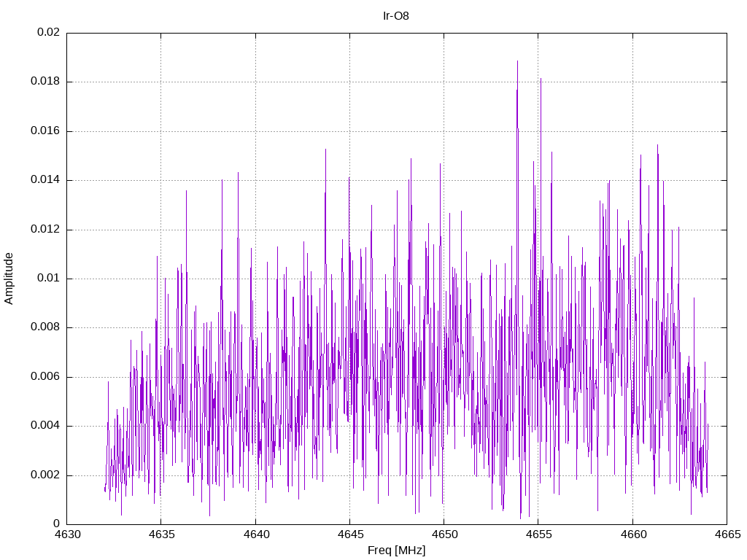Screen dimensions: 747x560
Task: Click the 0.016 y-axis tick label
Action: point(45,131)
